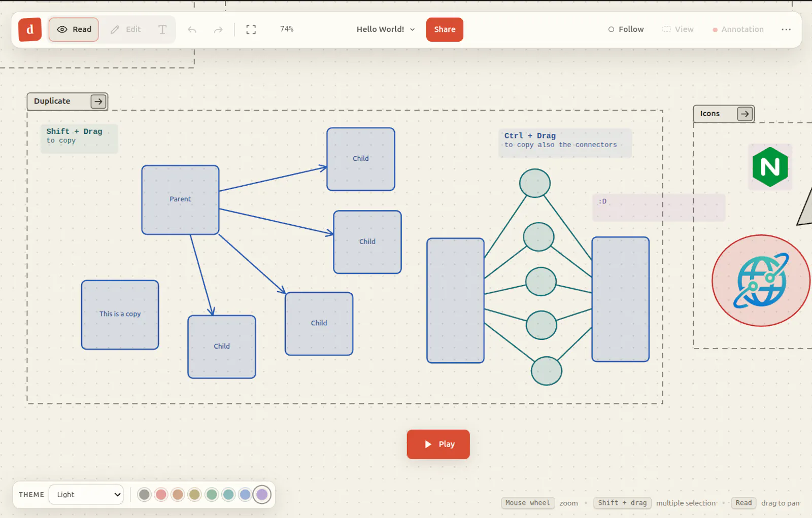Choose the selected purple color swatch

(x=262, y=495)
